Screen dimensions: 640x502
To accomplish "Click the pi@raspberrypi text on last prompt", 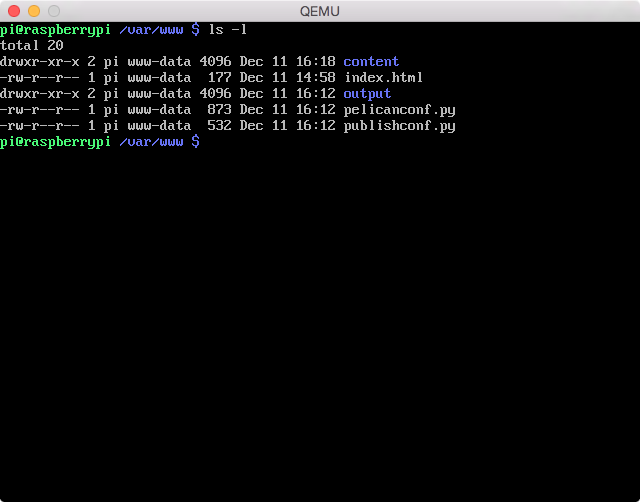I will point(56,142).
